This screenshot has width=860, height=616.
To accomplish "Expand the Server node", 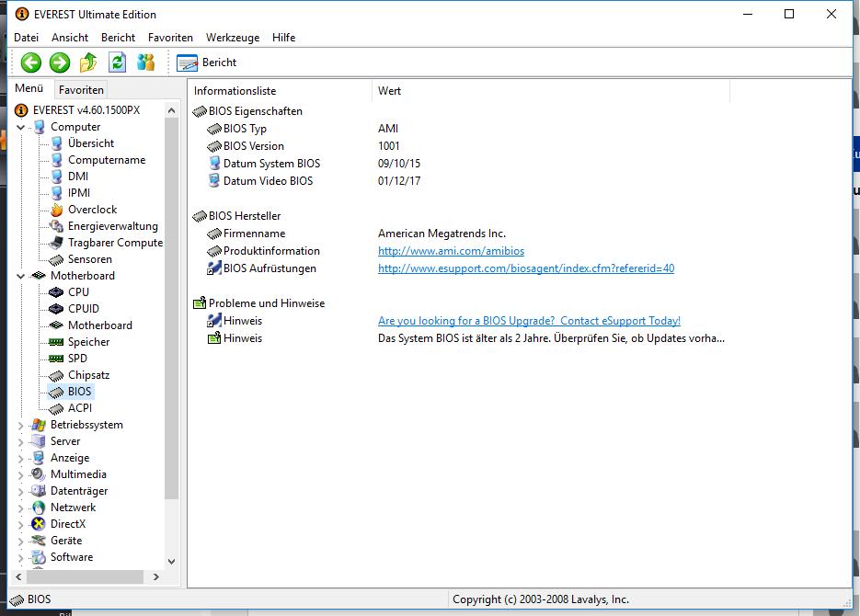I will [21, 441].
